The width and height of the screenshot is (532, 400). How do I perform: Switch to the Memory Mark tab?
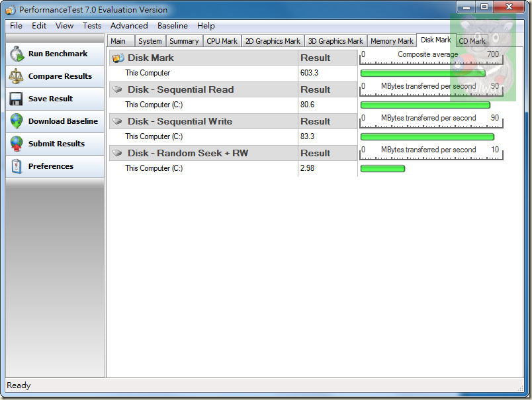pyautogui.click(x=392, y=41)
